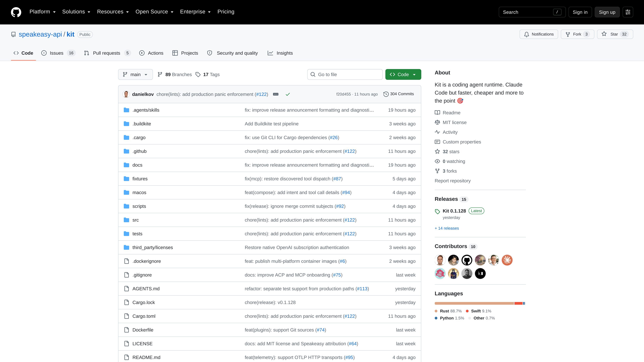Click the black 'k' contributor avatar

(x=480, y=274)
